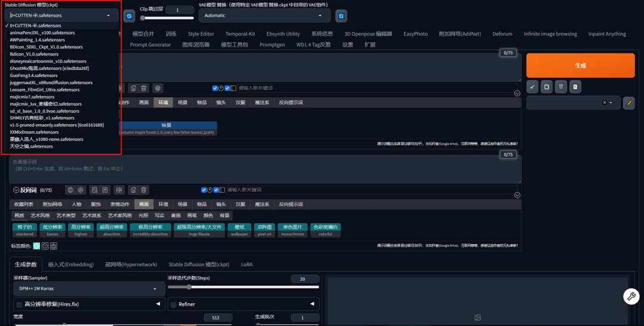
Task: Open the styles dropdown arrow under Generate
Action: 611,103
